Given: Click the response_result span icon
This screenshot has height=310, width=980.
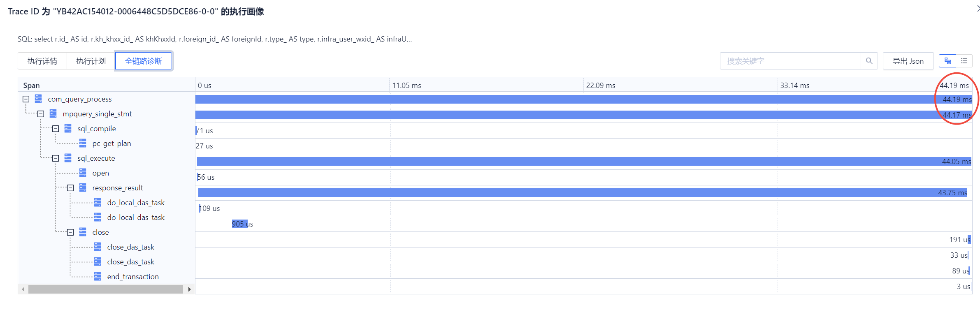Looking at the screenshot, I should click(x=83, y=187).
